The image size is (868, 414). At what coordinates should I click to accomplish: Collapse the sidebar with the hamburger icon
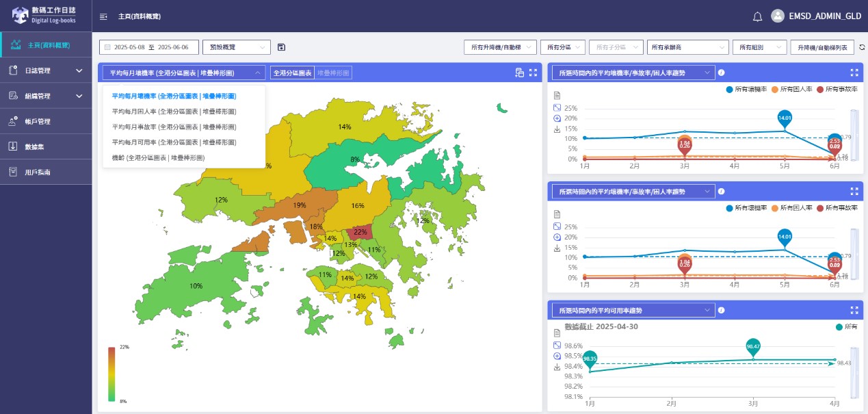pos(103,16)
